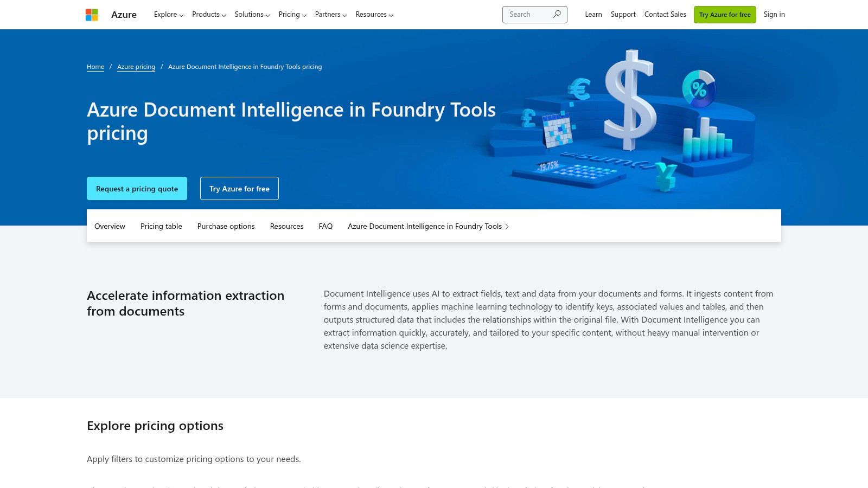
Task: Open the Solutions dropdown menu
Action: click(x=252, y=15)
